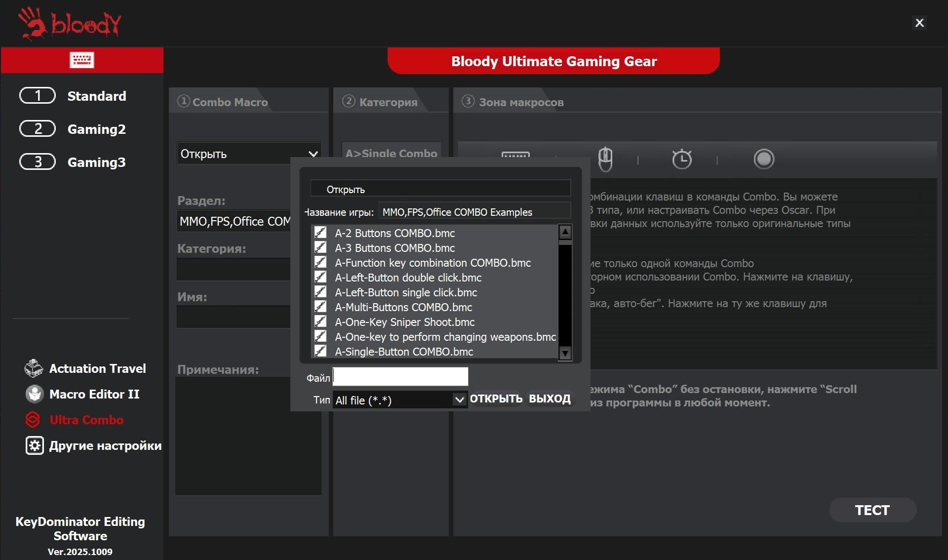
Task: Switch to Gaming2 profile
Action: coord(73,129)
